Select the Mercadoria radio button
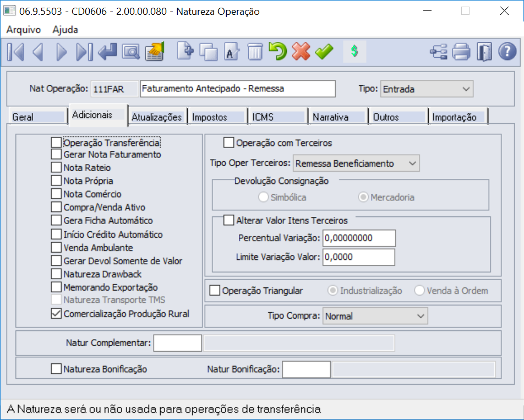The height and width of the screenshot is (420, 524). 363,197
